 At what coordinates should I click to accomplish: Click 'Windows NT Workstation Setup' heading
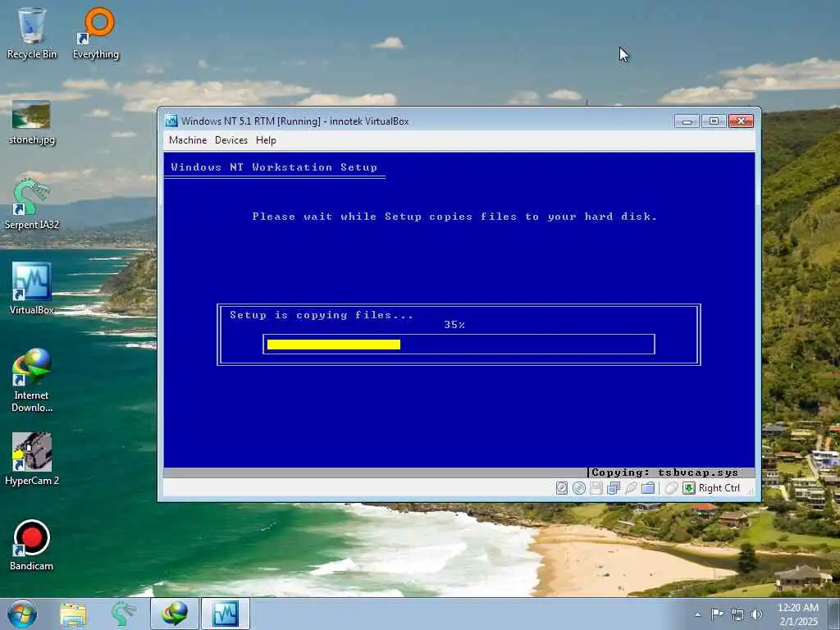tap(274, 167)
